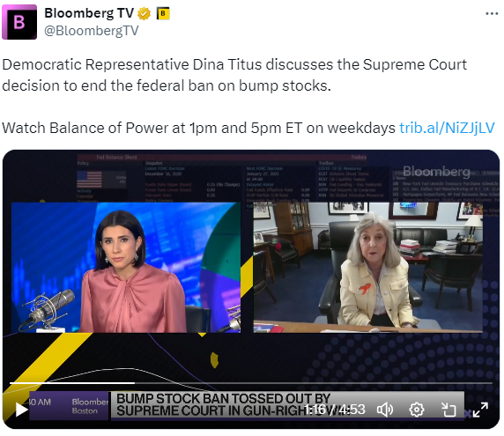Open the @BloombergTV handle
This screenshot has height=436, width=504.
[92, 31]
